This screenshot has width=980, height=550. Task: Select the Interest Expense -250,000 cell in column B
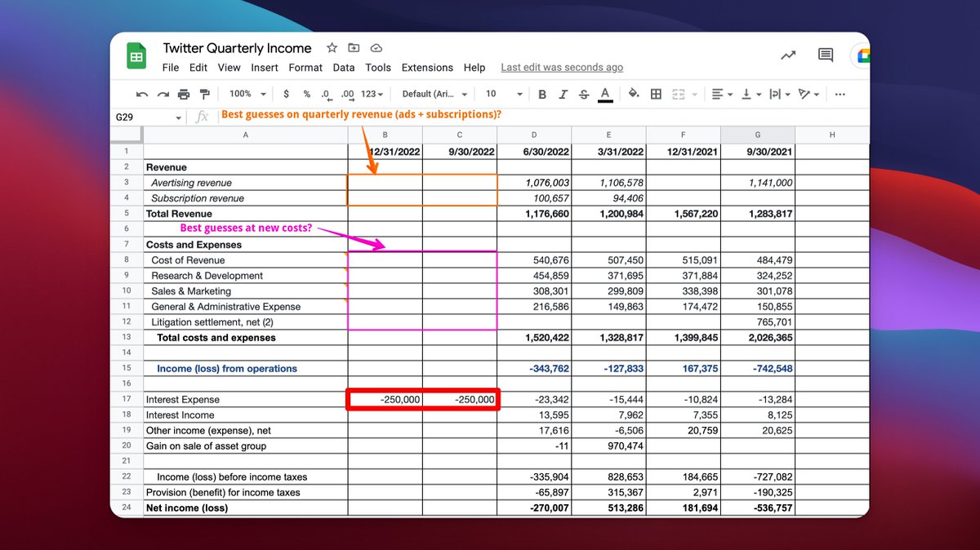coord(385,400)
